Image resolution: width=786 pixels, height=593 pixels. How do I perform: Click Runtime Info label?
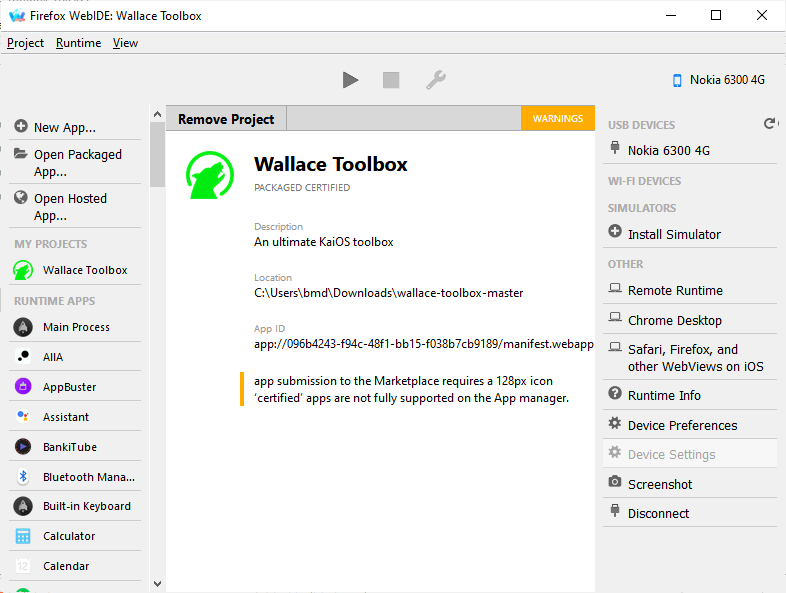click(664, 396)
